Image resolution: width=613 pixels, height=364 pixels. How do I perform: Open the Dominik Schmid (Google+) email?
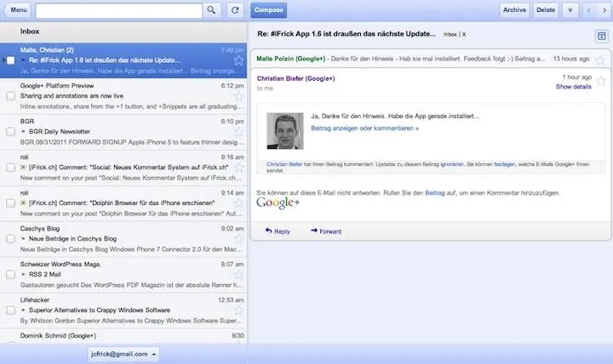tap(123, 336)
